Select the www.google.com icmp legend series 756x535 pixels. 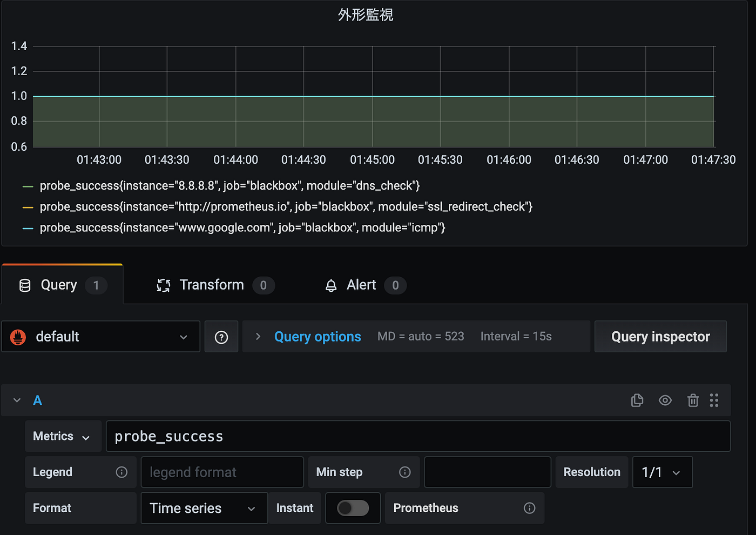coord(242,228)
